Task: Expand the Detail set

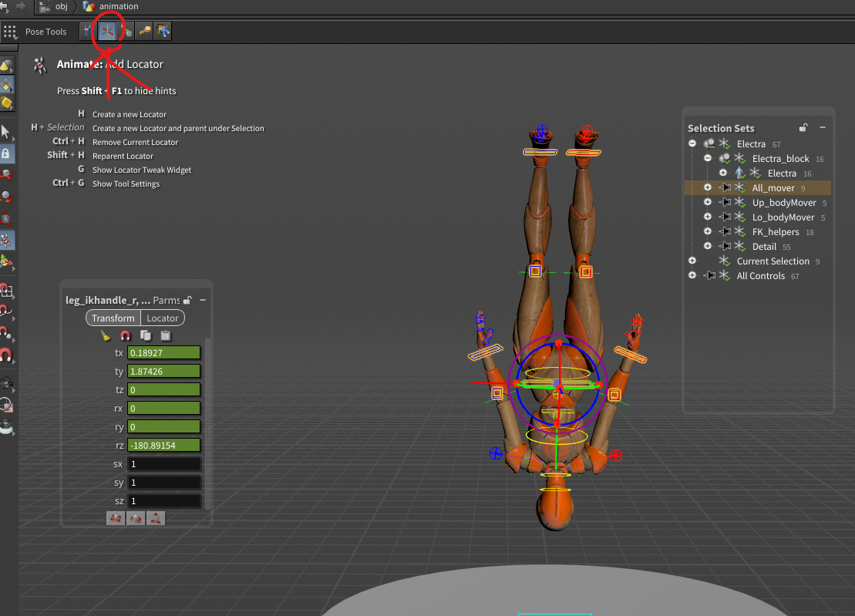Action: click(x=708, y=247)
